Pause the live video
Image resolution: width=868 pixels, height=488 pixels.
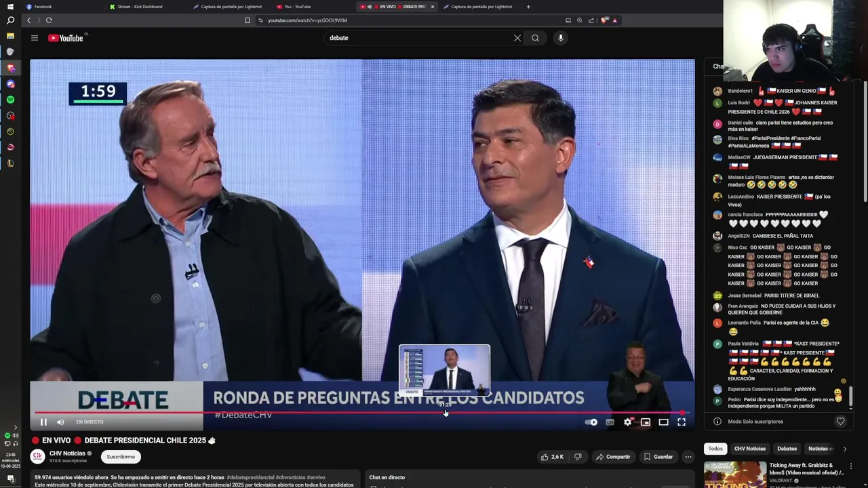43,422
